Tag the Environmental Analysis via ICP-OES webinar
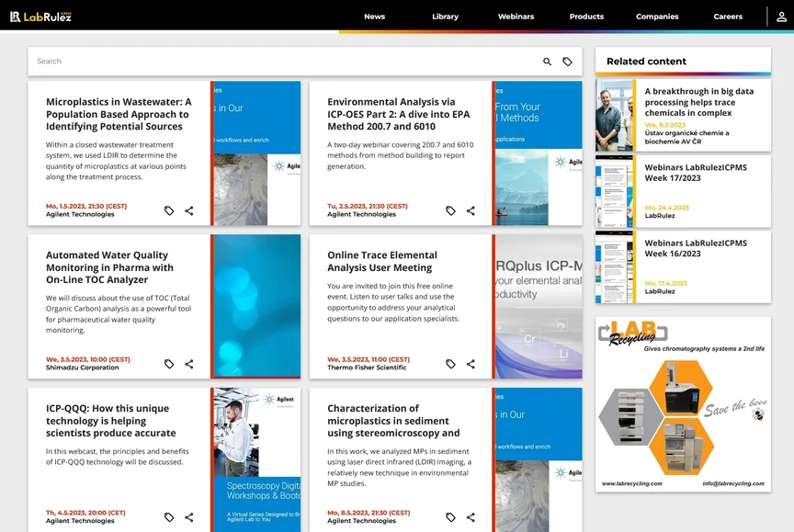The height and width of the screenshot is (532, 794). click(x=450, y=210)
